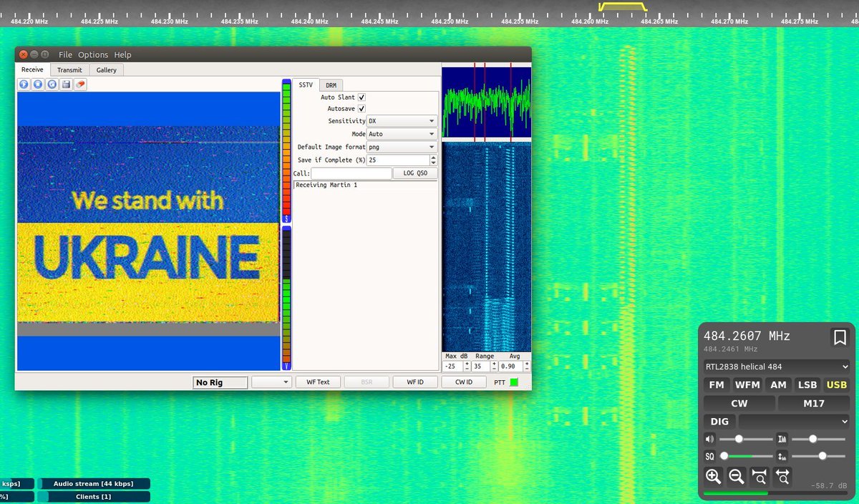The image size is (859, 504).
Task: Click the 484.2607 MHz frequency readout
Action: tap(747, 336)
